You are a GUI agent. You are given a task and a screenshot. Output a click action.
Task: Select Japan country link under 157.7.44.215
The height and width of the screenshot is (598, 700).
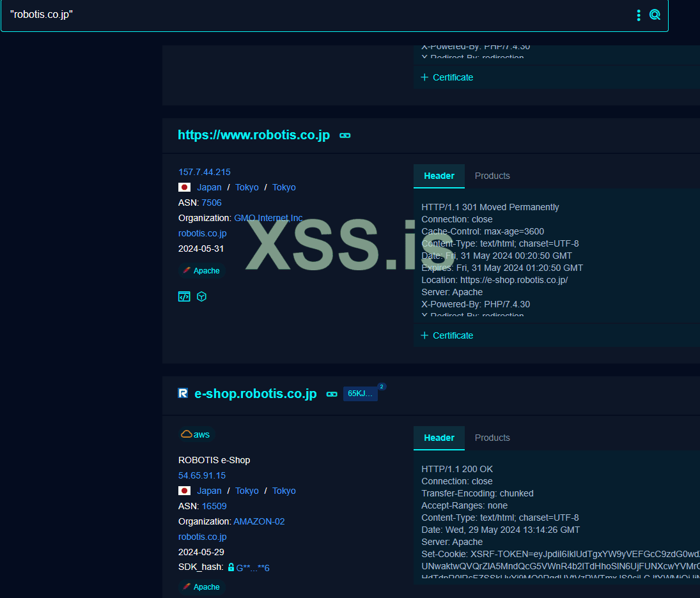point(209,187)
